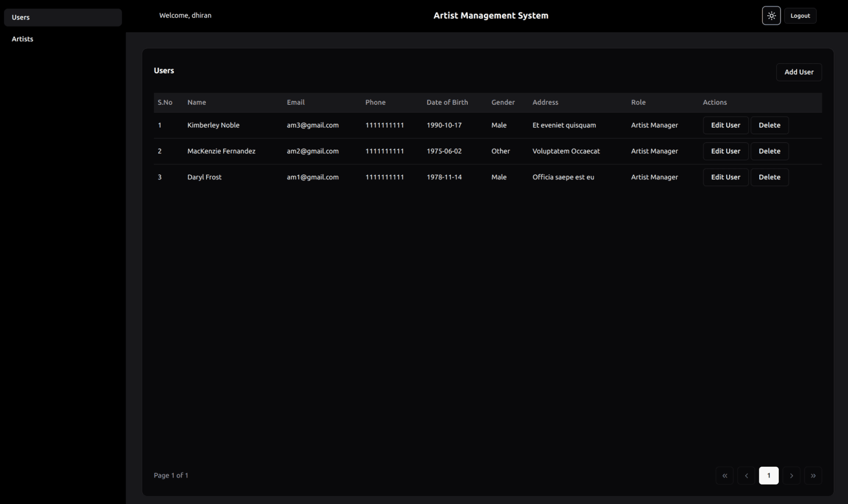The image size is (848, 504).
Task: Edit the user Kimberley Noble
Action: pos(725,125)
